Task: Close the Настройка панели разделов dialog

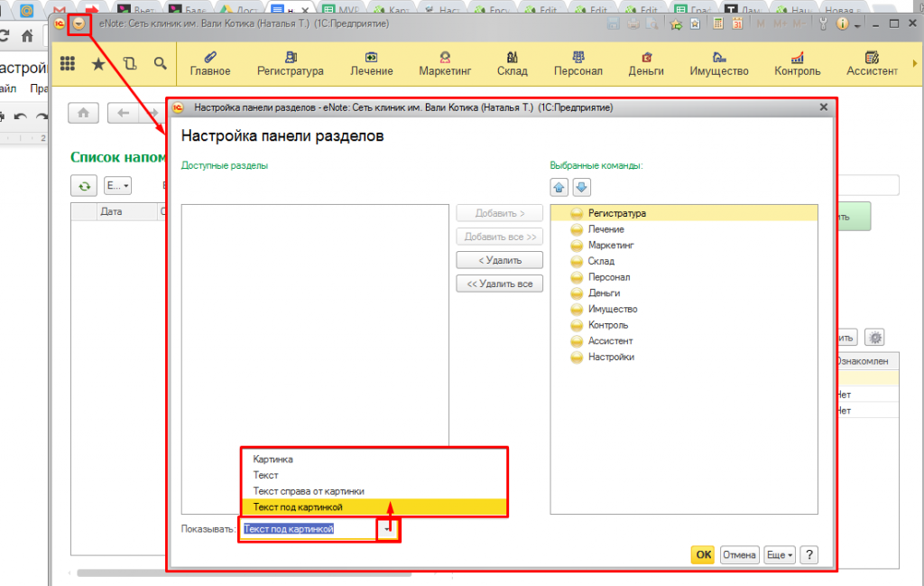Action: [824, 107]
